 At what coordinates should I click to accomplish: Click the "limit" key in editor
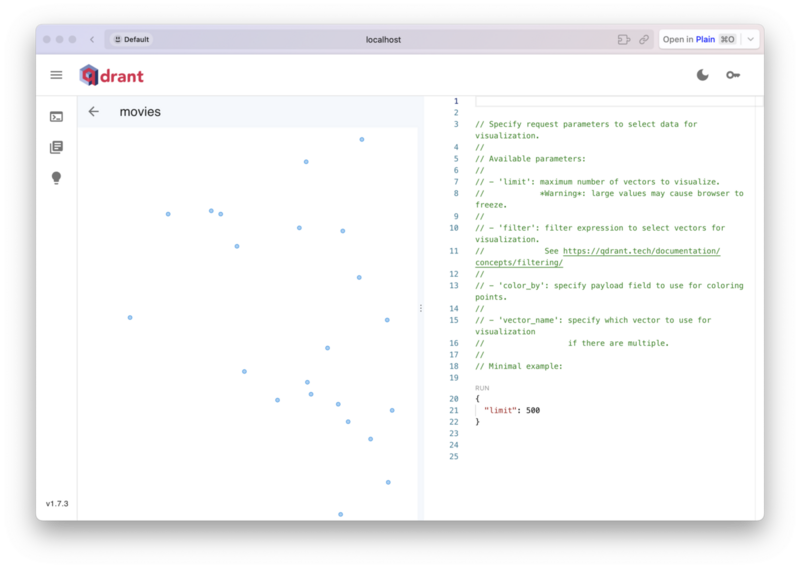500,410
